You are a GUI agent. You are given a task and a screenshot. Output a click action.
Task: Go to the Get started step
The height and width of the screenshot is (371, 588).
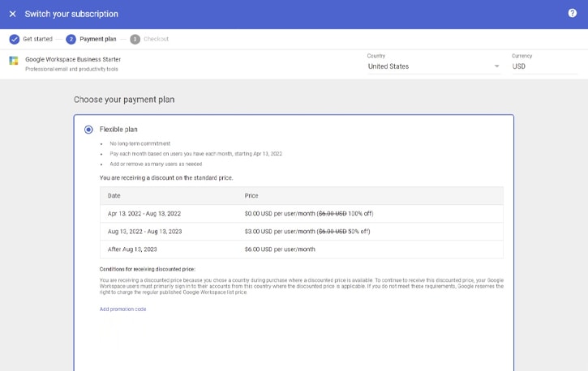pyautogui.click(x=37, y=39)
